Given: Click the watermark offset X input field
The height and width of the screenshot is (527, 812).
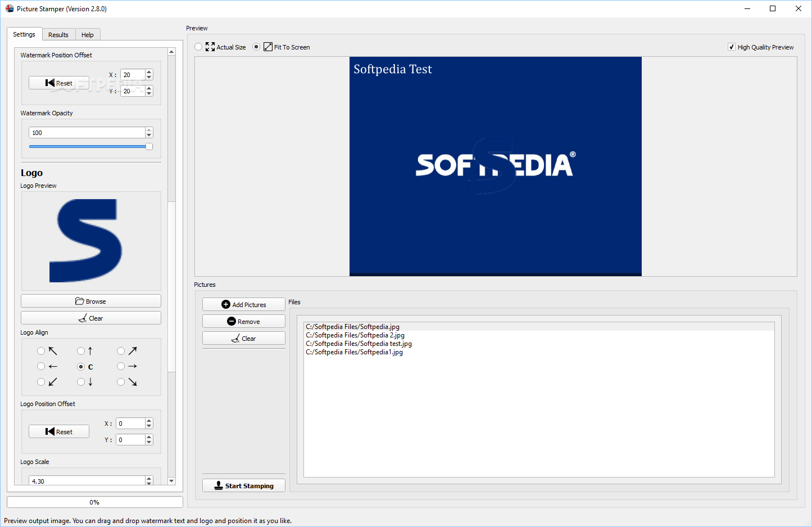Looking at the screenshot, I should pyautogui.click(x=133, y=75).
